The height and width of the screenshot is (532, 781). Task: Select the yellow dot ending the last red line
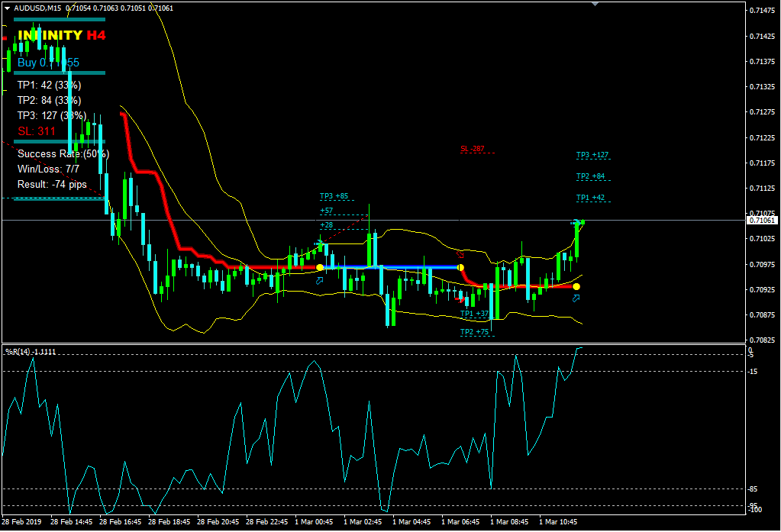pyautogui.click(x=576, y=286)
